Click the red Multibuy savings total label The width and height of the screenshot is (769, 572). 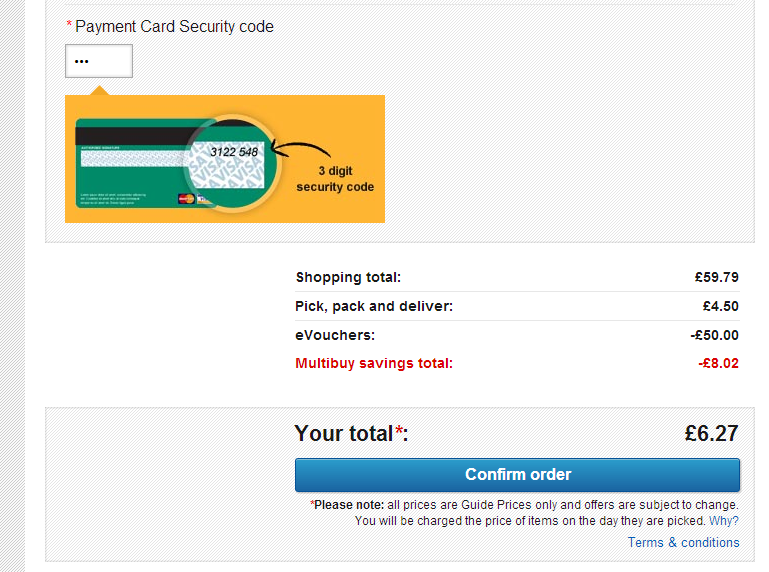(x=374, y=363)
